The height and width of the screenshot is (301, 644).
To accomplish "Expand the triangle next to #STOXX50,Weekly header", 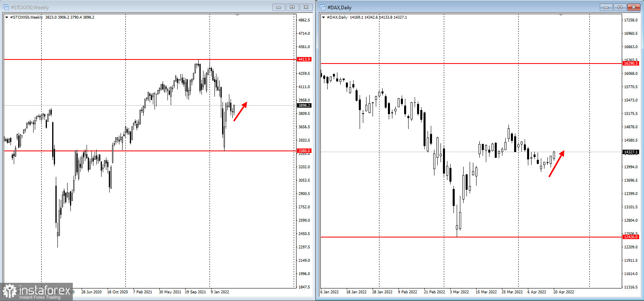I will coord(7,17).
